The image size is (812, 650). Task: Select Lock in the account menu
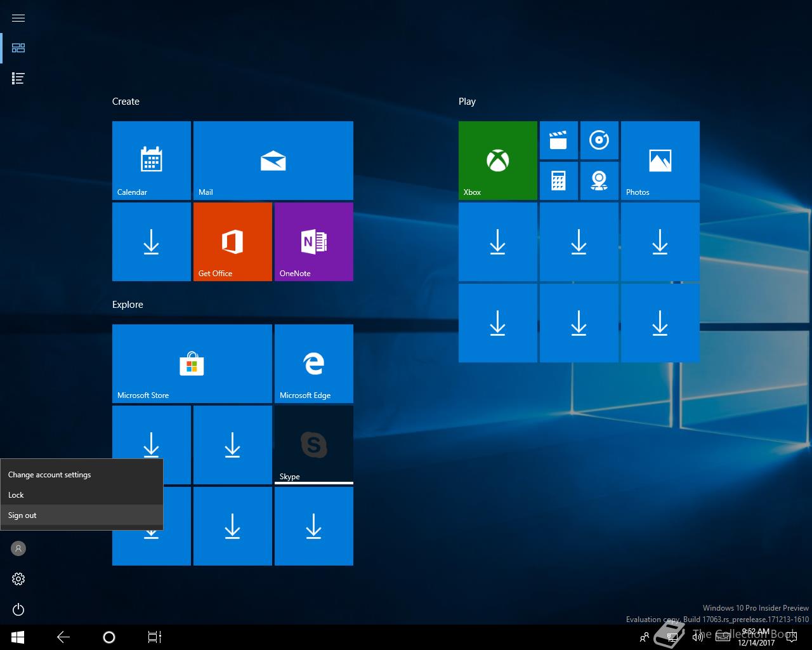point(81,495)
